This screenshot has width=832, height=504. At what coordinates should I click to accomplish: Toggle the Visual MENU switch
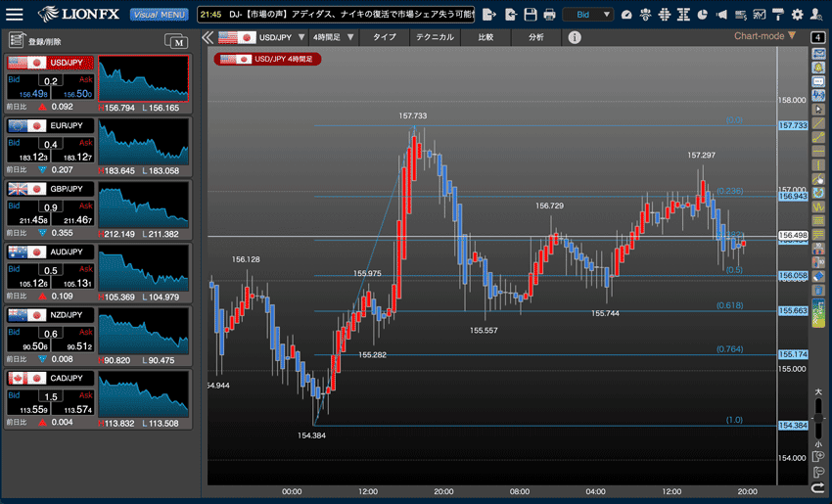(159, 15)
